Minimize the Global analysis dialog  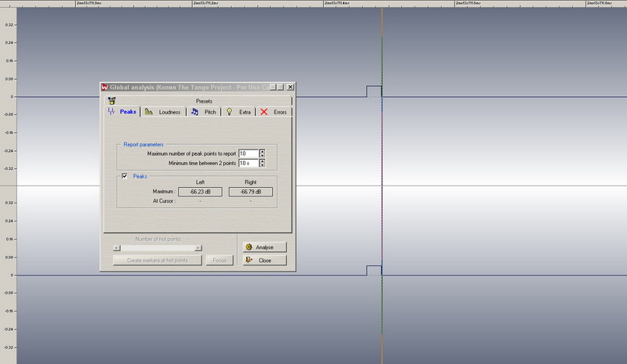coord(273,87)
